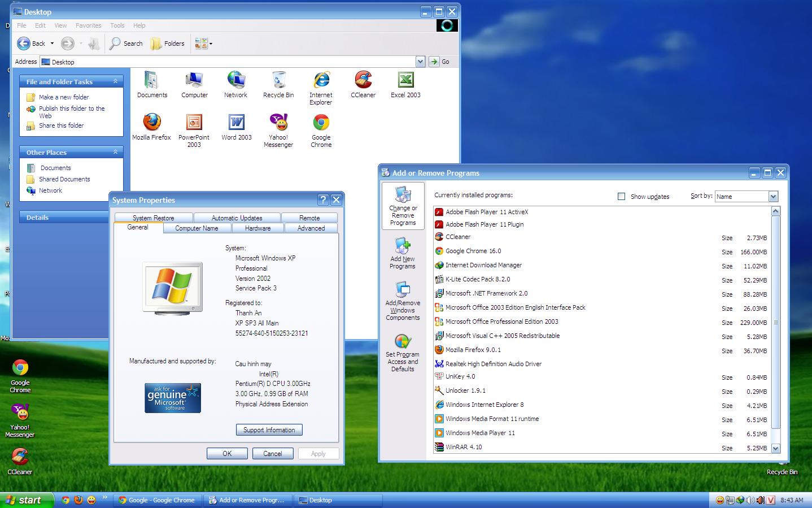
Task: Open the Sort by Name dropdown
Action: tap(773, 197)
